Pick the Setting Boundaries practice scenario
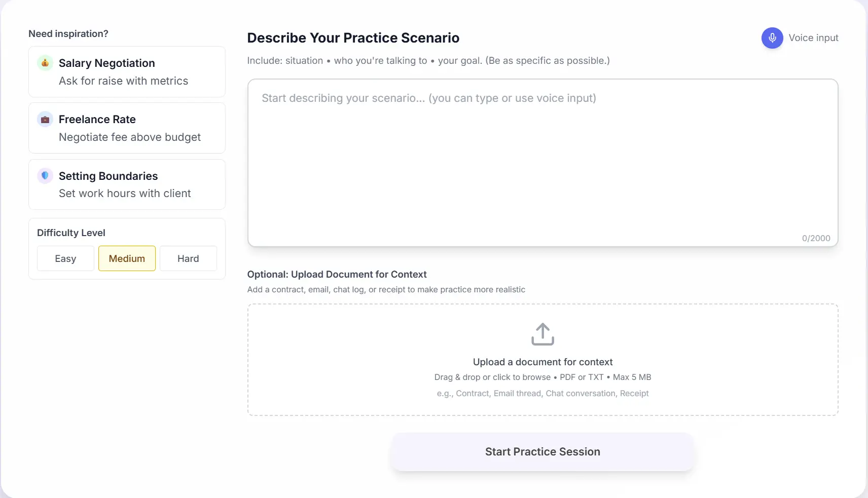Screen dimensions: 868x498 tap(127, 184)
